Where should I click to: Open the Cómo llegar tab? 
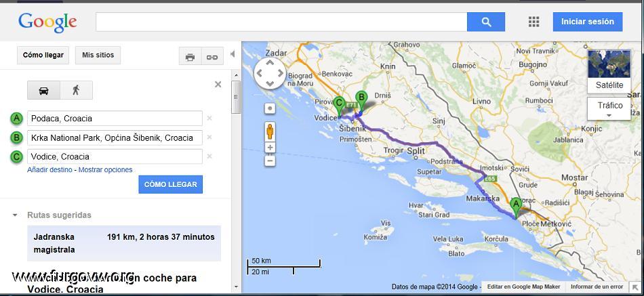pyautogui.click(x=43, y=55)
